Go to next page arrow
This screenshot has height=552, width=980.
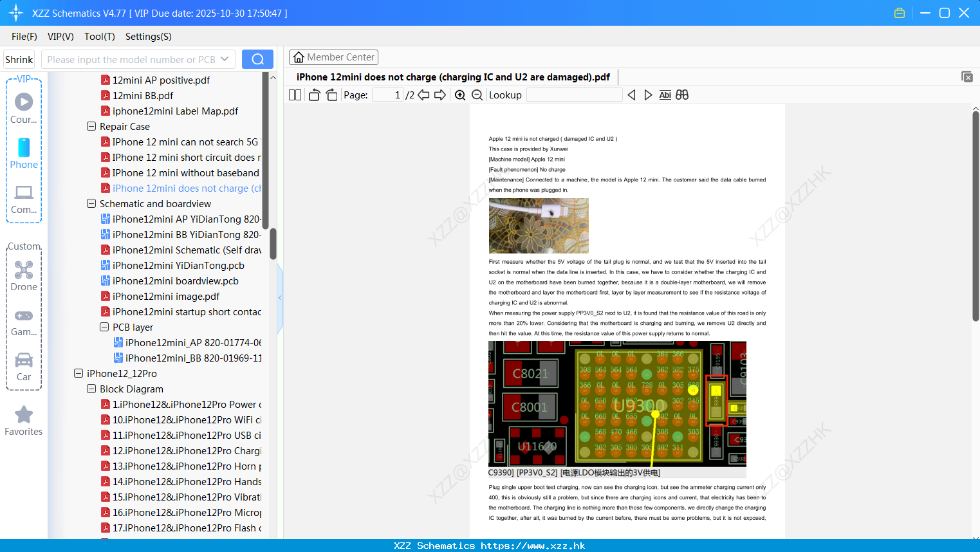click(440, 95)
